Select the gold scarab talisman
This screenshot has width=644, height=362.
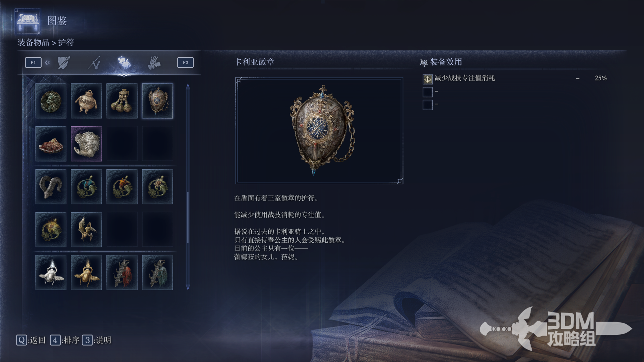click(x=86, y=273)
